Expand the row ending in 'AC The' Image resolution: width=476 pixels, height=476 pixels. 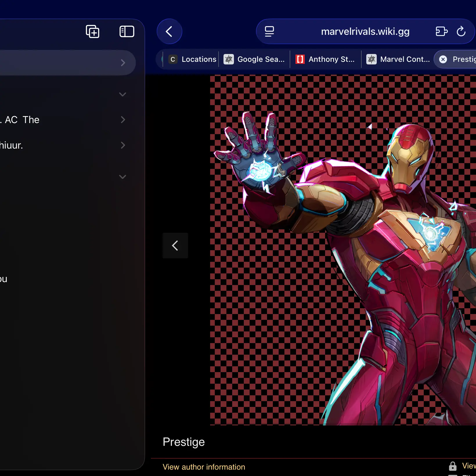[123, 120]
